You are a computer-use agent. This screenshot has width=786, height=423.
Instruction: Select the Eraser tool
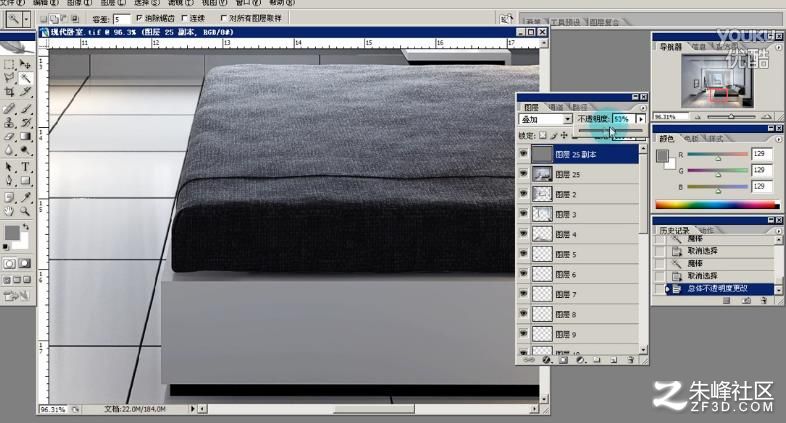(10, 136)
